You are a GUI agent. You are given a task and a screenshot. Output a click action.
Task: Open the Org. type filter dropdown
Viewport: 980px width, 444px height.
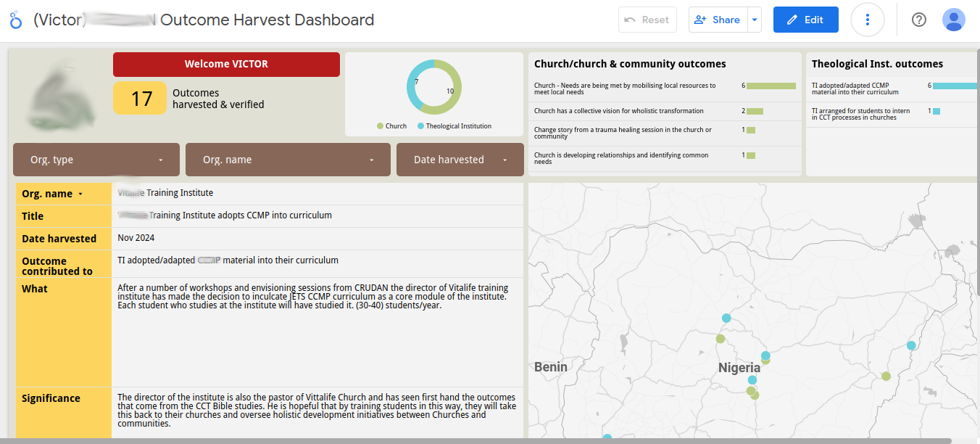coord(96,160)
